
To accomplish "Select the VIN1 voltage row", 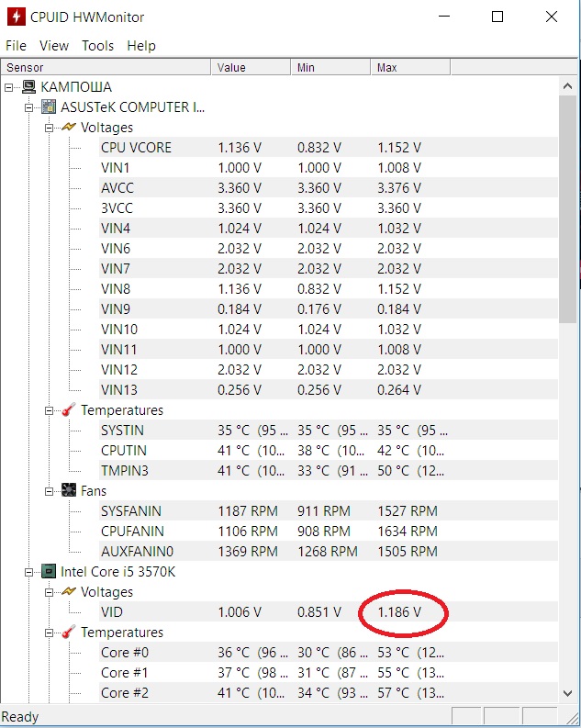I will 328,167.
